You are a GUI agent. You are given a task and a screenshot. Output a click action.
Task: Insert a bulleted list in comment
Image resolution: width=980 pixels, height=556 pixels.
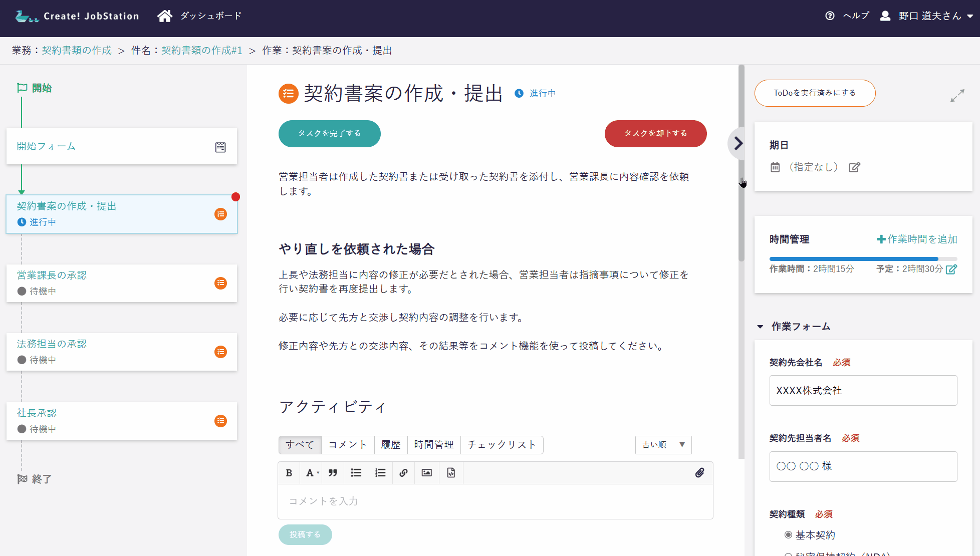[x=356, y=473]
